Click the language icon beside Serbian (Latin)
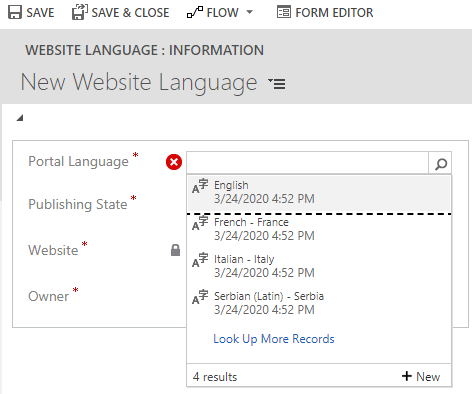Viewport: 472px width, 394px height. (x=200, y=297)
